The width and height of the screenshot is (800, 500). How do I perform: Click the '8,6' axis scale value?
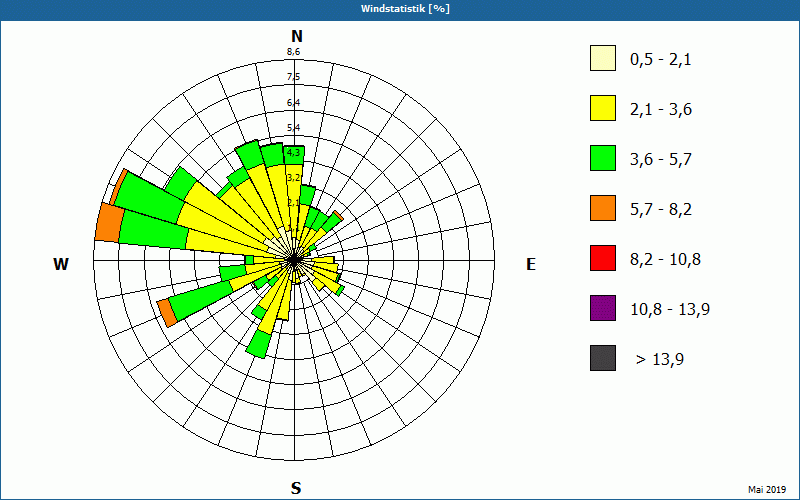pyautogui.click(x=293, y=52)
